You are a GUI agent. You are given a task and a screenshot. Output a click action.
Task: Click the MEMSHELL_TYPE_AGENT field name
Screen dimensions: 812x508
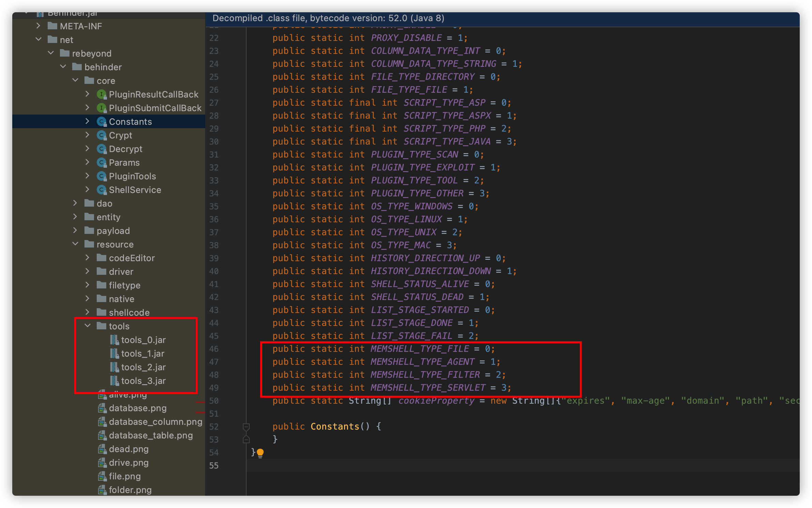[422, 362]
